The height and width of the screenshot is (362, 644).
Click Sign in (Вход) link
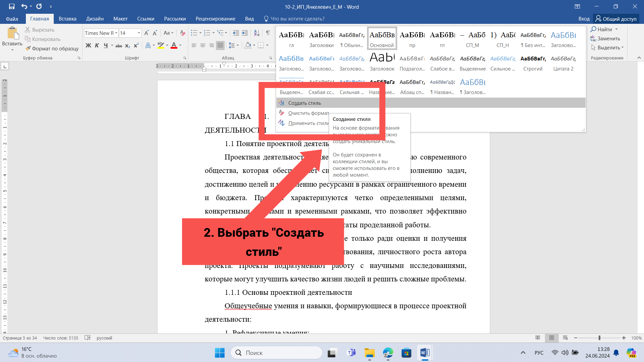584,19
